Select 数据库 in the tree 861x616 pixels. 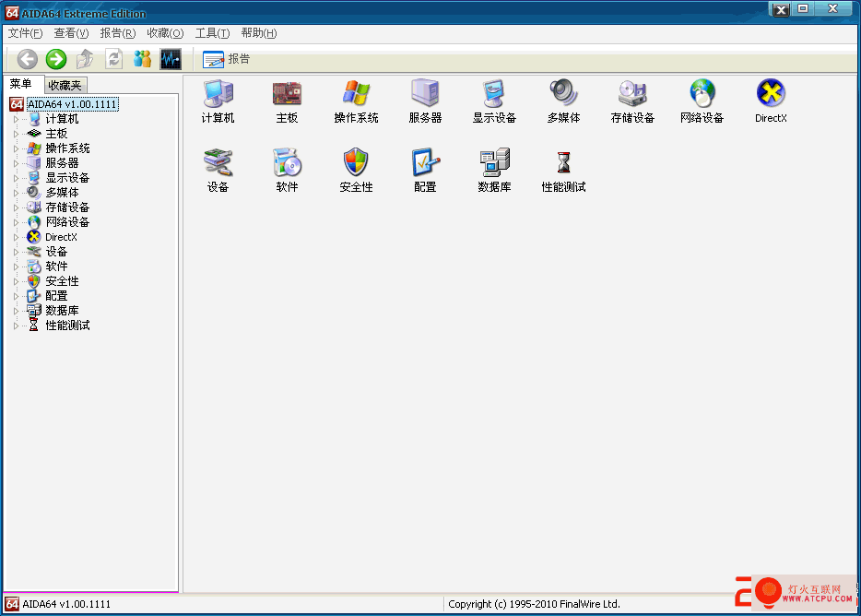(62, 311)
